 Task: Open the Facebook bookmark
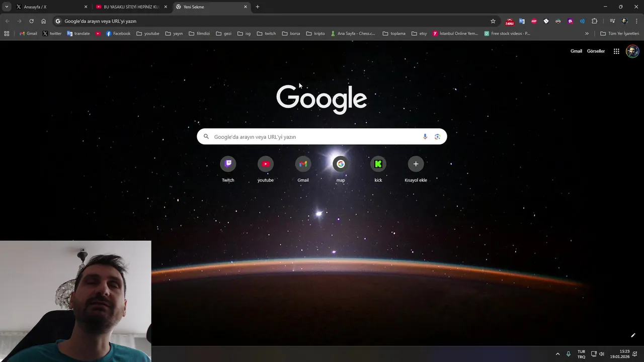[118, 34]
